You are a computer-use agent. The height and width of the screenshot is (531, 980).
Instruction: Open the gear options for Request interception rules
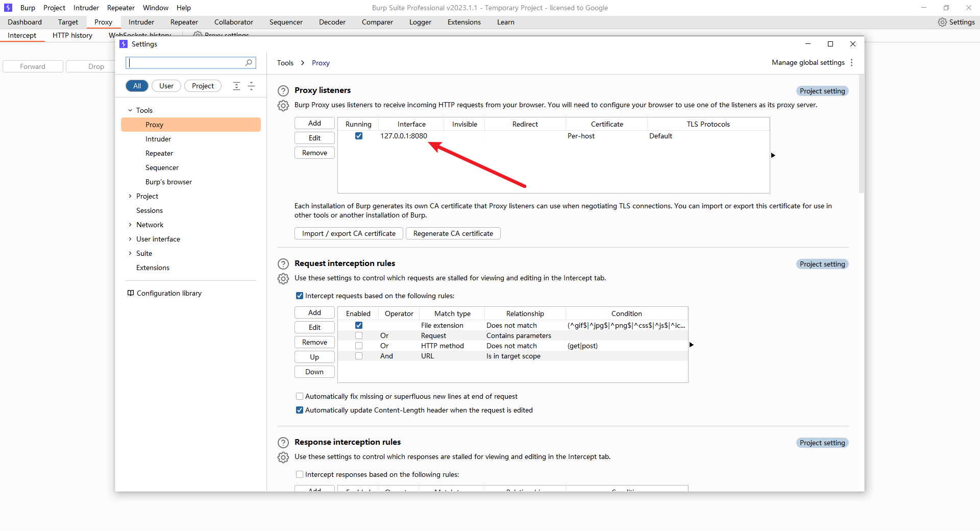(x=283, y=279)
